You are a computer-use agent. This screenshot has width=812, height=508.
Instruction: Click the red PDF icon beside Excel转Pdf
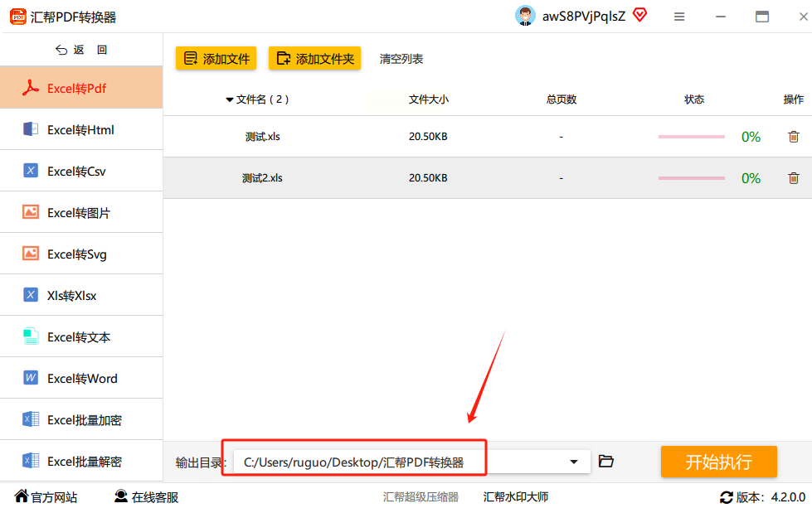(31, 88)
